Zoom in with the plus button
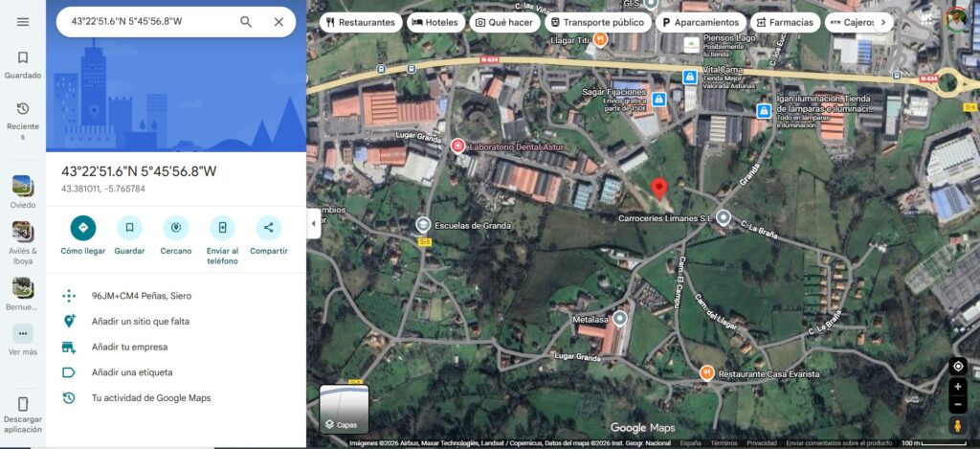Screen dimensions: 980x449 958,387
